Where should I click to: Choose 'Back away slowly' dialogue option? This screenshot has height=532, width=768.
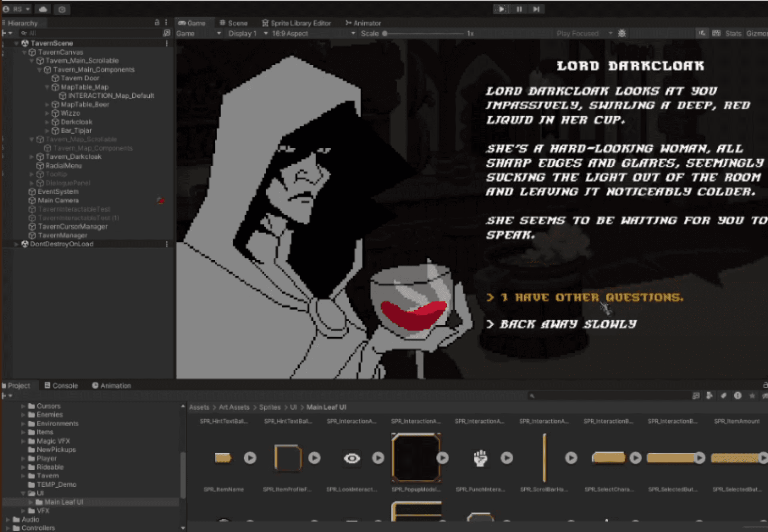561,324
